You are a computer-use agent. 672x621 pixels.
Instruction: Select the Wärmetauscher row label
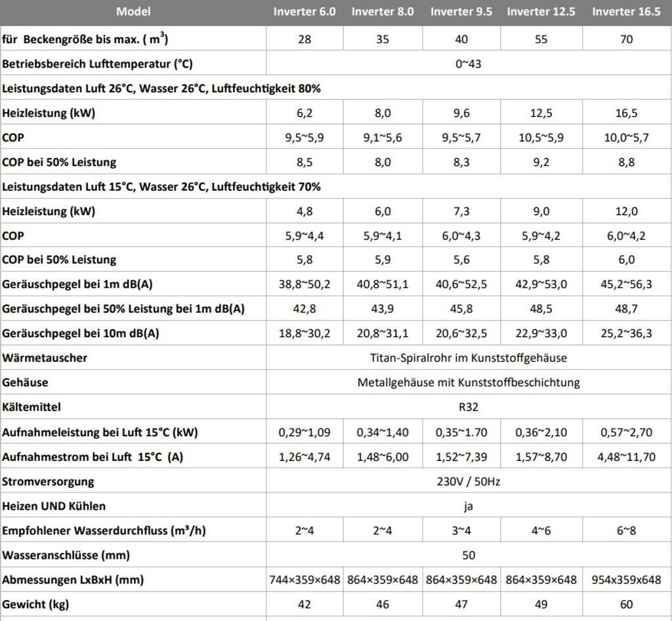pos(45,358)
